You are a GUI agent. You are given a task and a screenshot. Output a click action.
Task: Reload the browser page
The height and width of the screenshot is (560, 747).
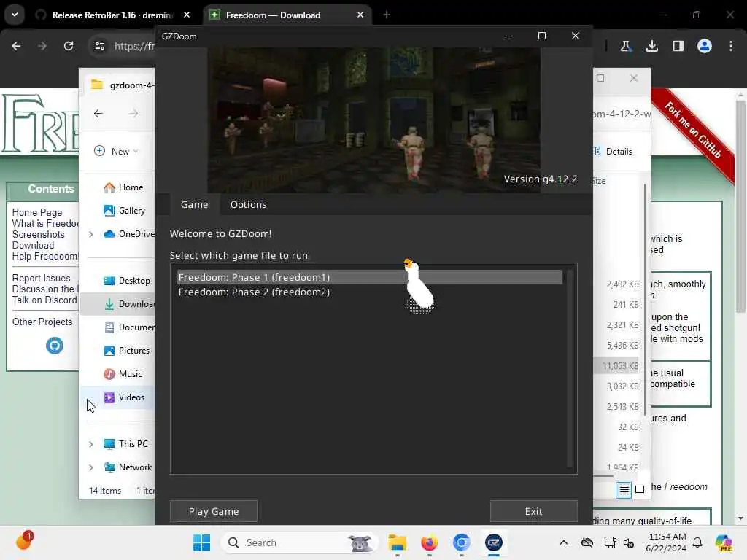(69, 46)
